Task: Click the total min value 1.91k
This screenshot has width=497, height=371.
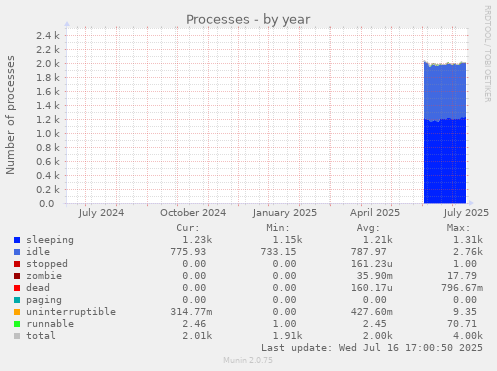Action: coord(288,336)
